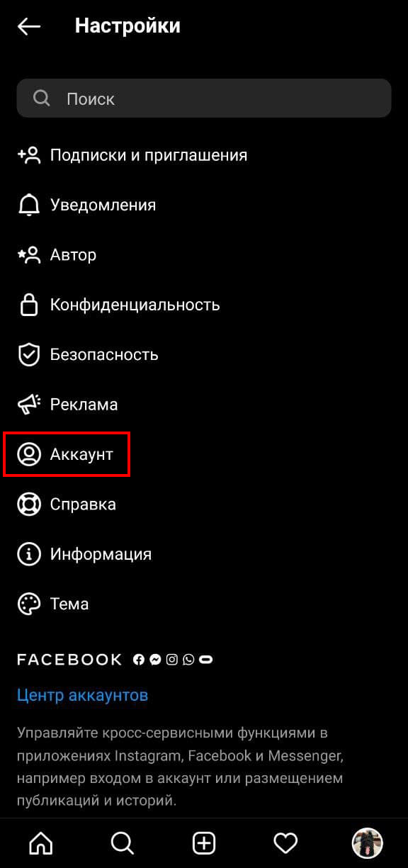Follow the Центр аккаунтов link
Image resolution: width=408 pixels, height=868 pixels.
coord(82,695)
